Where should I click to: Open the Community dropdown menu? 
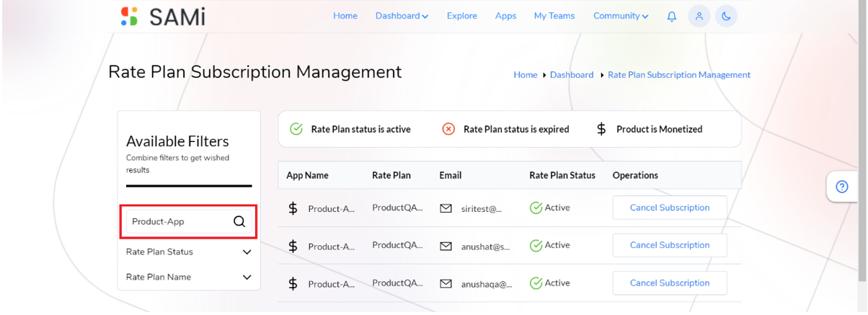tap(621, 16)
